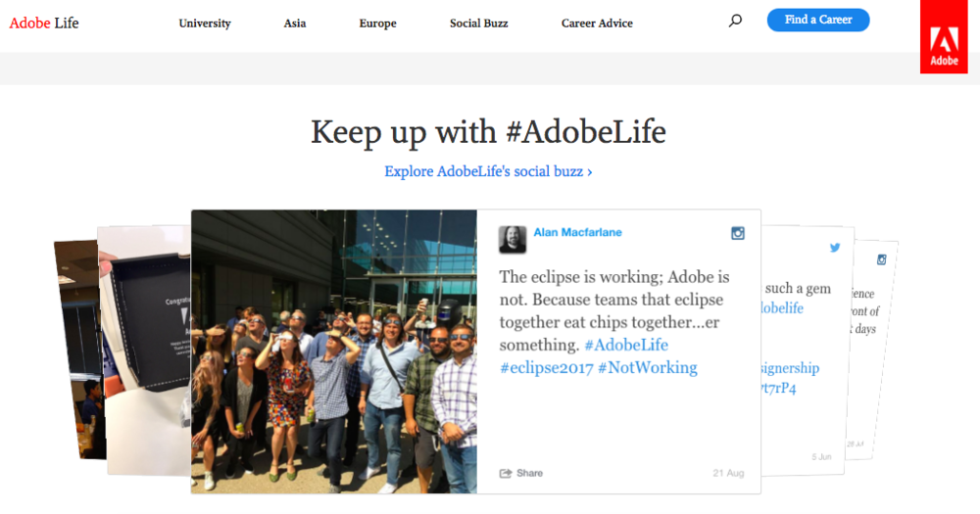980x514 pixels.
Task: Open the search magnifier icon
Action: click(x=735, y=21)
